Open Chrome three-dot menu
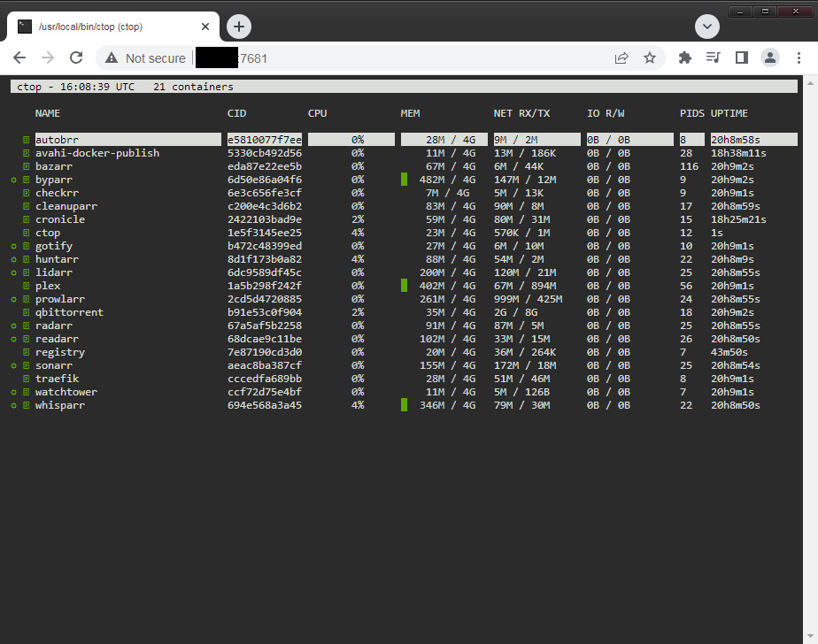This screenshot has width=818, height=644. tap(799, 57)
